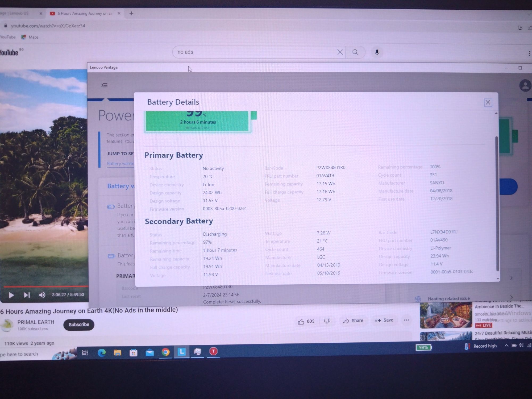The height and width of the screenshot is (399, 532).
Task: Open YouTube settings three-dot menu
Action: click(x=529, y=53)
